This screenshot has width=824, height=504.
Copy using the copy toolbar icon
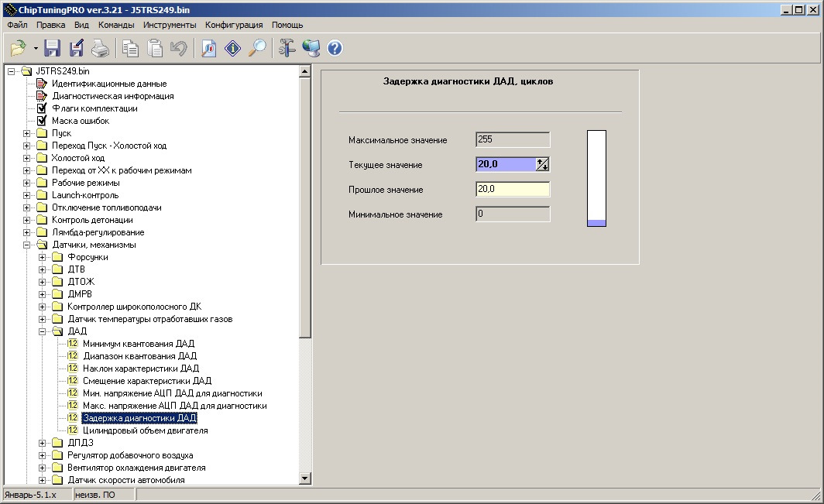click(x=130, y=48)
